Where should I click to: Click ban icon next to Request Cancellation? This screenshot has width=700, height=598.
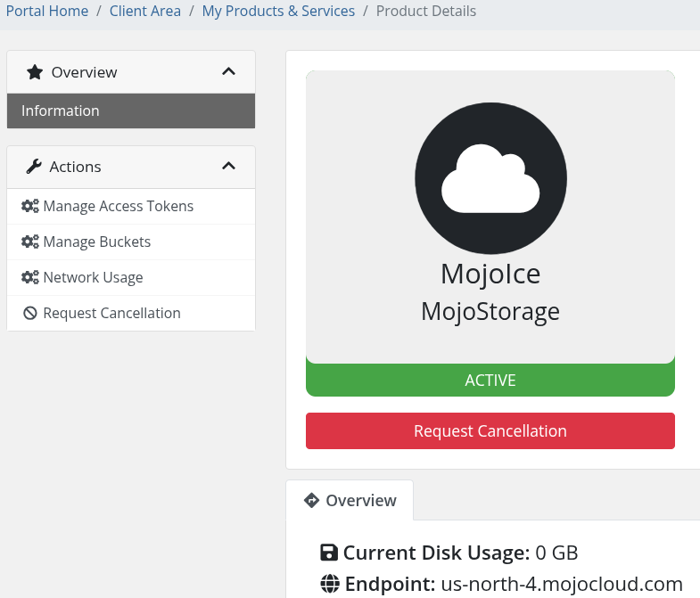30,314
